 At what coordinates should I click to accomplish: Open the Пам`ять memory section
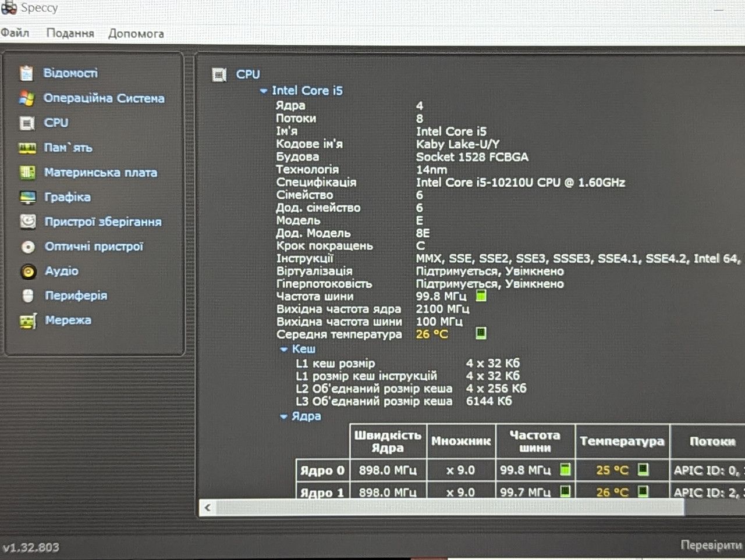pyautogui.click(x=68, y=148)
